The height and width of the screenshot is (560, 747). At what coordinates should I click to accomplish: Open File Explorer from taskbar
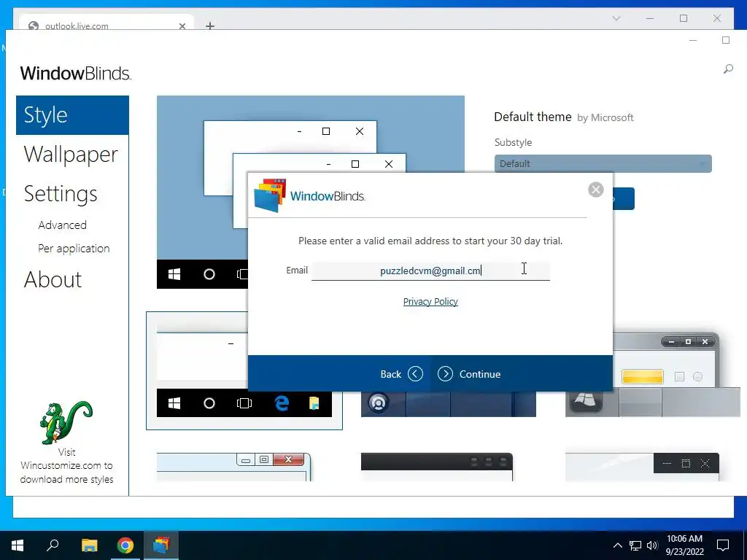click(89, 545)
